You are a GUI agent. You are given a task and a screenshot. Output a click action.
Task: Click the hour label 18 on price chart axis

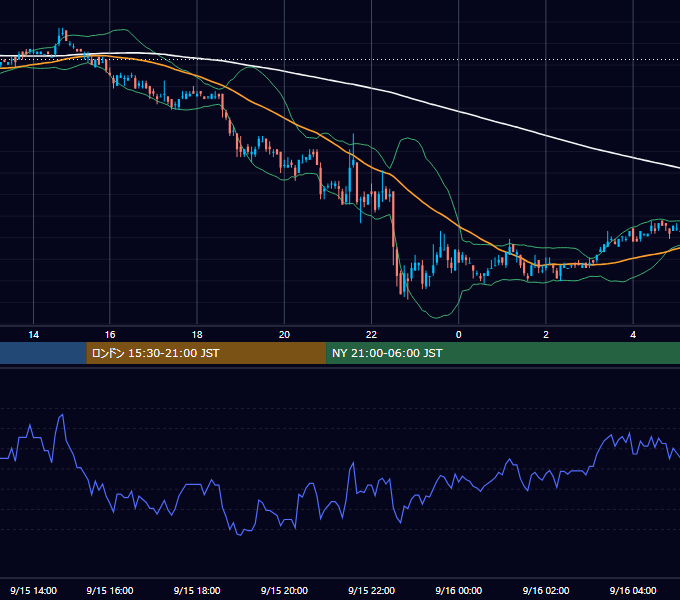point(197,334)
